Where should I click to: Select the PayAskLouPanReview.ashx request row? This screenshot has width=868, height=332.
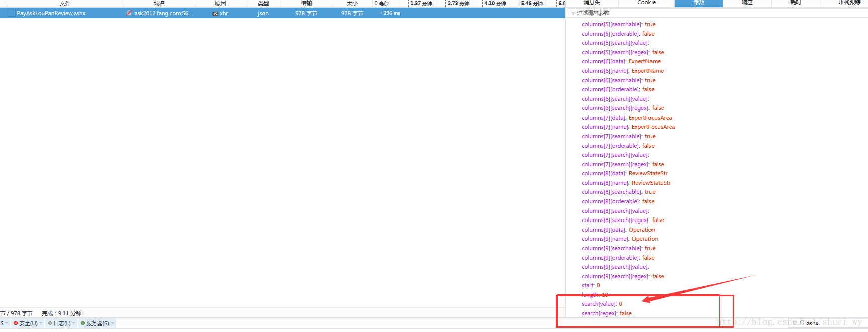tap(282, 13)
